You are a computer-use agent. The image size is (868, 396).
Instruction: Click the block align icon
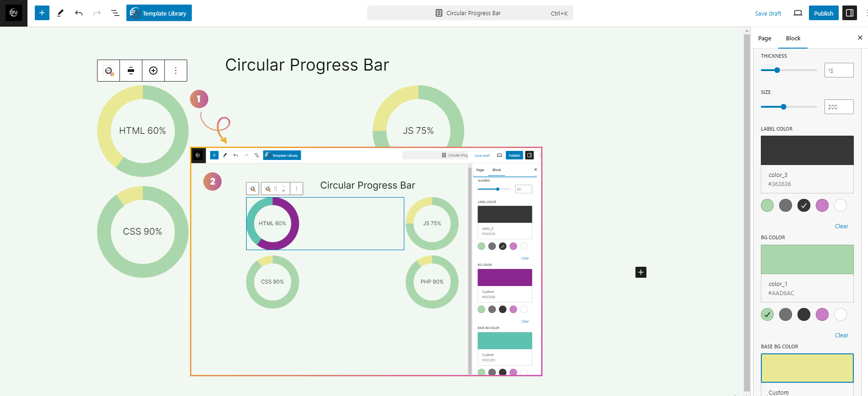[x=131, y=71]
